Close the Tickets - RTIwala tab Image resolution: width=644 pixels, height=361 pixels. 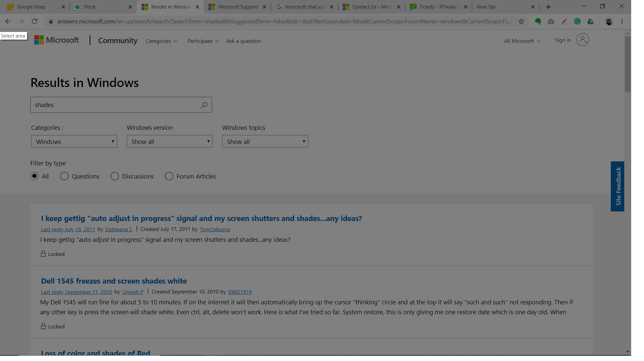(x=466, y=7)
